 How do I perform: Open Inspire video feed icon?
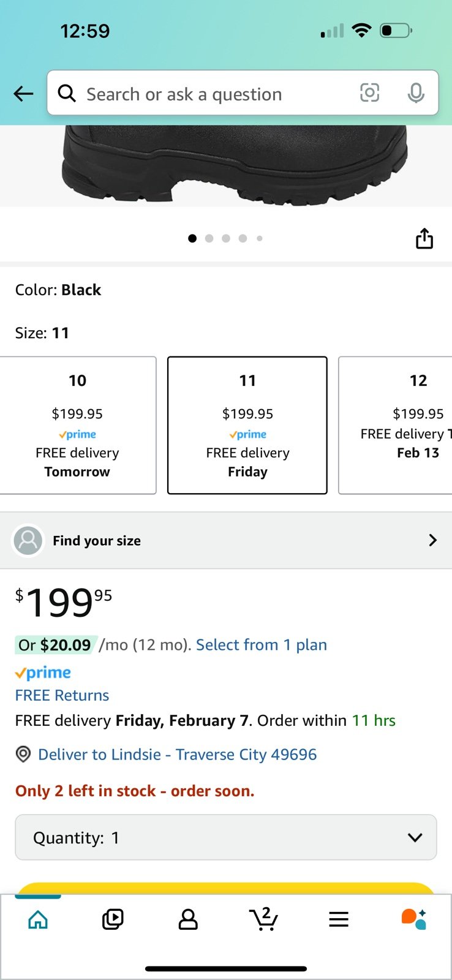coord(113,919)
